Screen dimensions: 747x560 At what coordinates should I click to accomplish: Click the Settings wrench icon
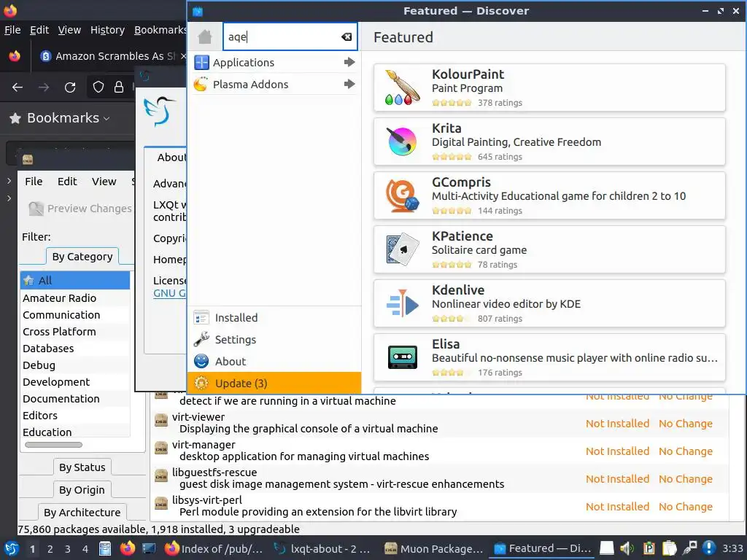(x=201, y=340)
